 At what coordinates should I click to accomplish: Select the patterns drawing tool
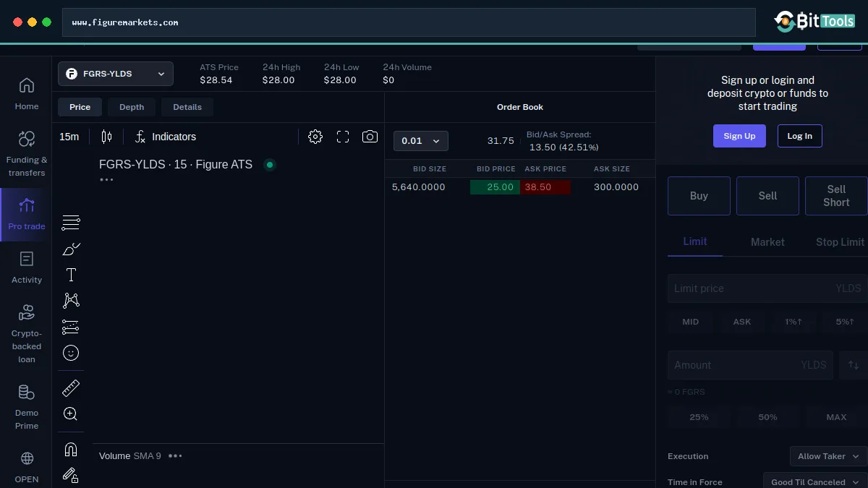[71, 300]
